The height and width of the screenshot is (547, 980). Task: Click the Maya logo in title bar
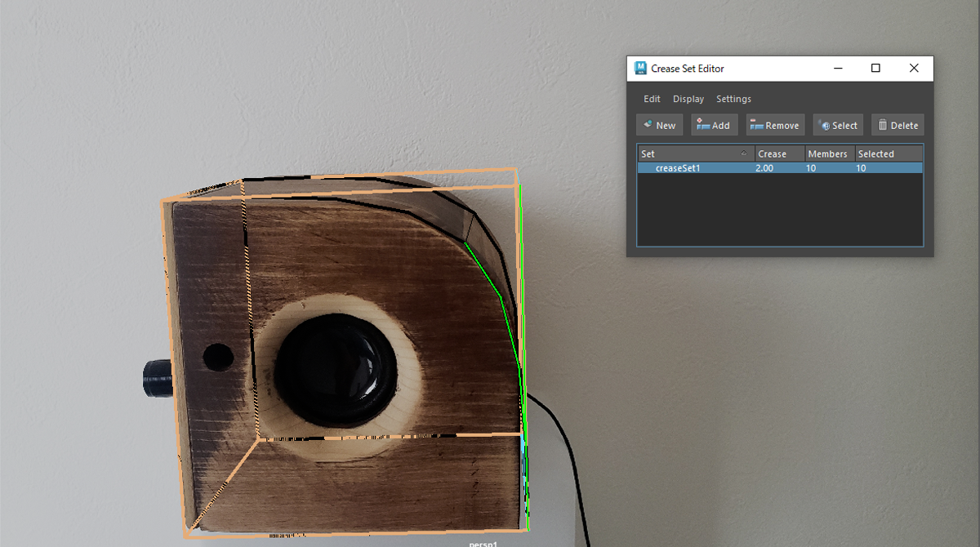(641, 69)
